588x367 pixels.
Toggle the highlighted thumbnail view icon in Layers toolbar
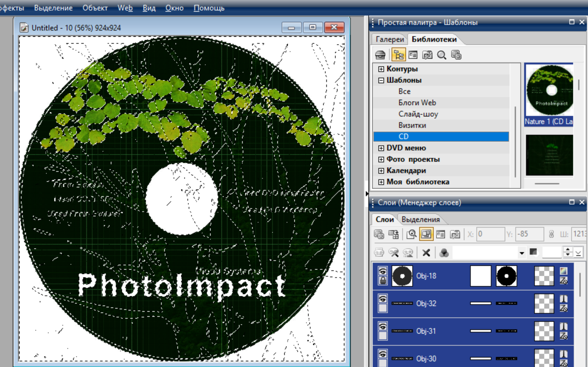click(x=426, y=234)
